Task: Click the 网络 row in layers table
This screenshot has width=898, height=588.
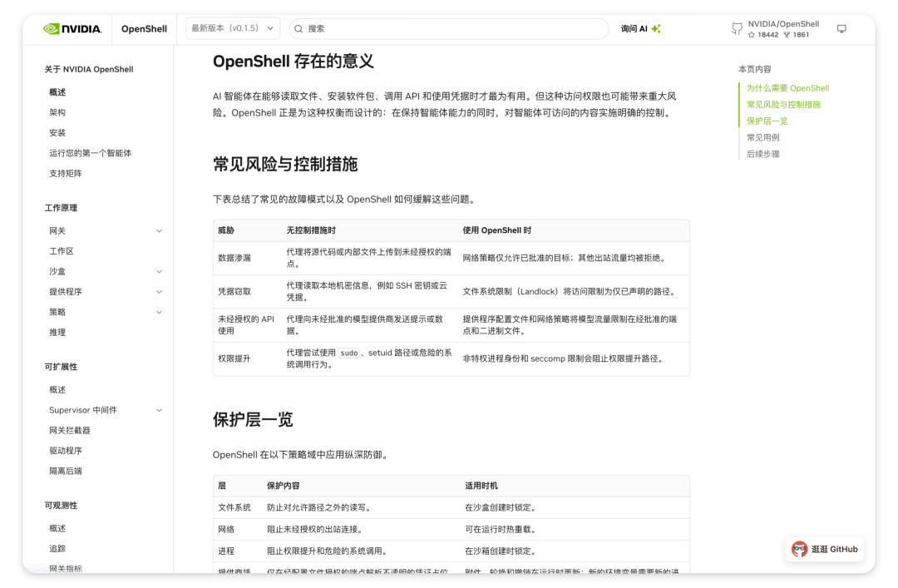Action: (451, 530)
